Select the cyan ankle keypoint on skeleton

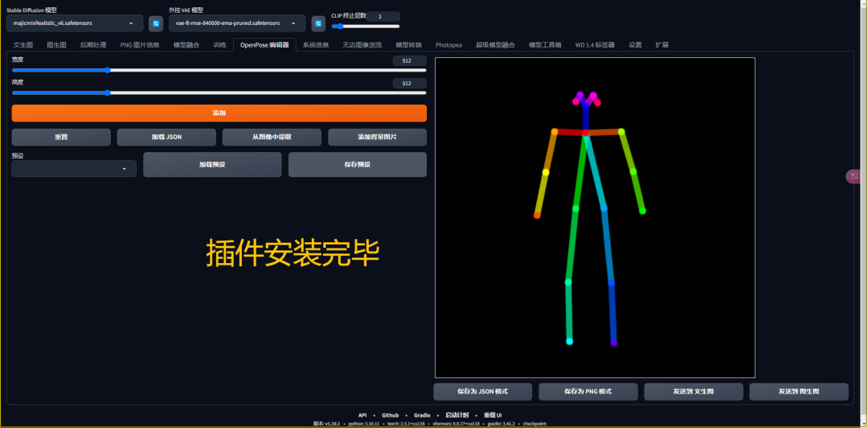click(x=570, y=341)
